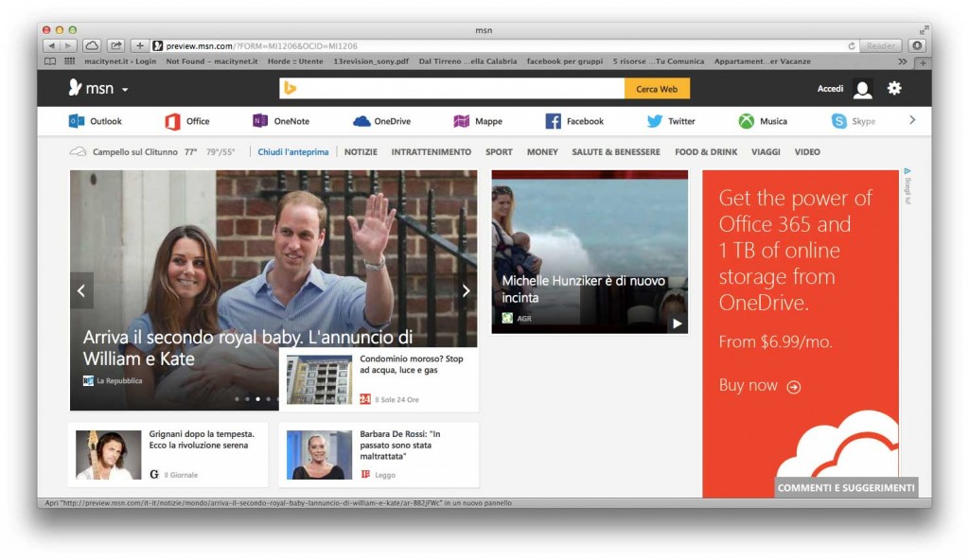Open the NOTIZIE section
Image resolution: width=969 pixels, height=560 pixels.
(361, 151)
